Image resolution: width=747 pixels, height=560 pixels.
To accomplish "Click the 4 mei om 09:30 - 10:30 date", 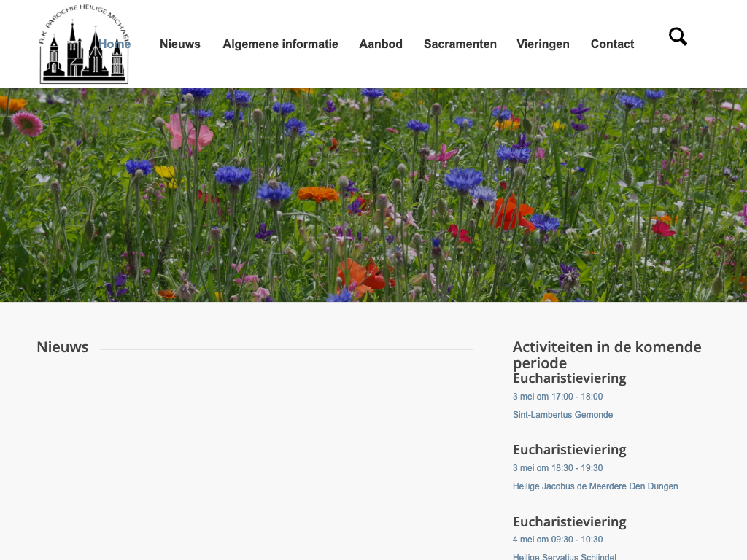I will point(557,540).
